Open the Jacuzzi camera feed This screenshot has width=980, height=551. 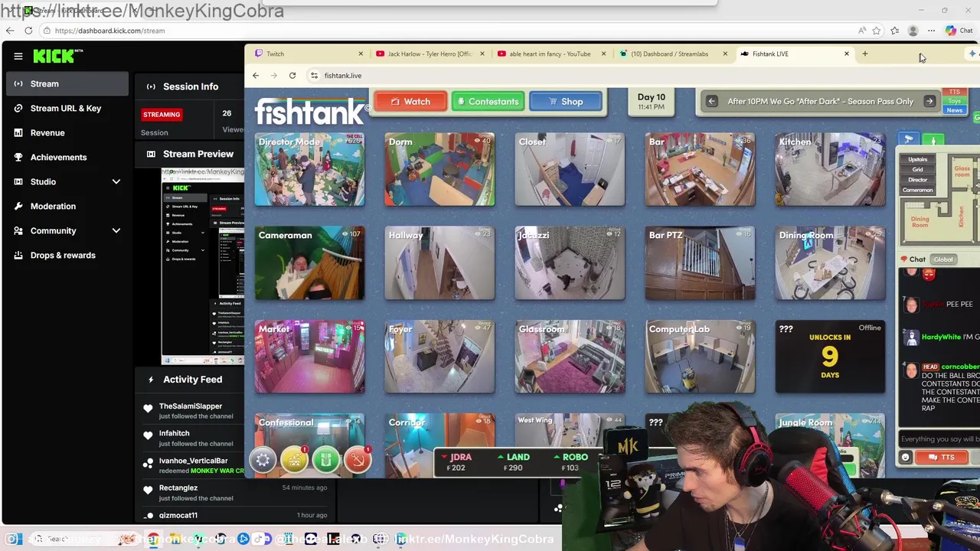[570, 263]
